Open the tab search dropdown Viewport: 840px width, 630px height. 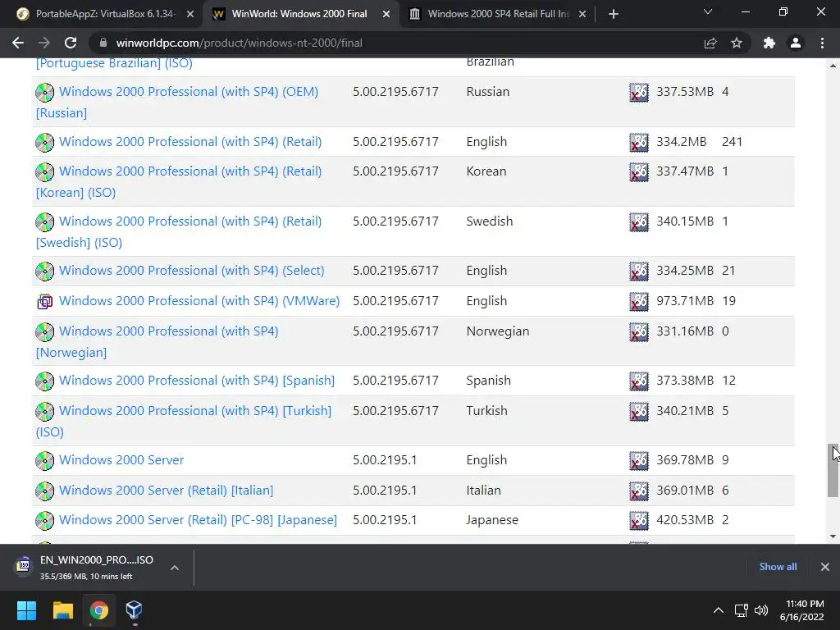point(708,11)
